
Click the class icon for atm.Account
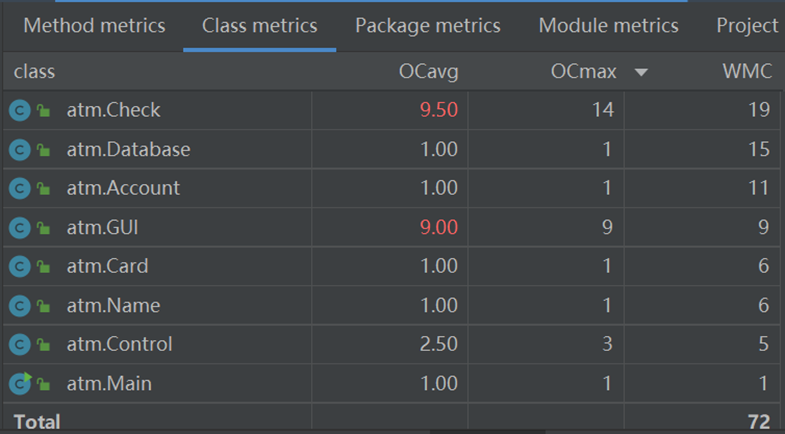pyautogui.click(x=20, y=188)
